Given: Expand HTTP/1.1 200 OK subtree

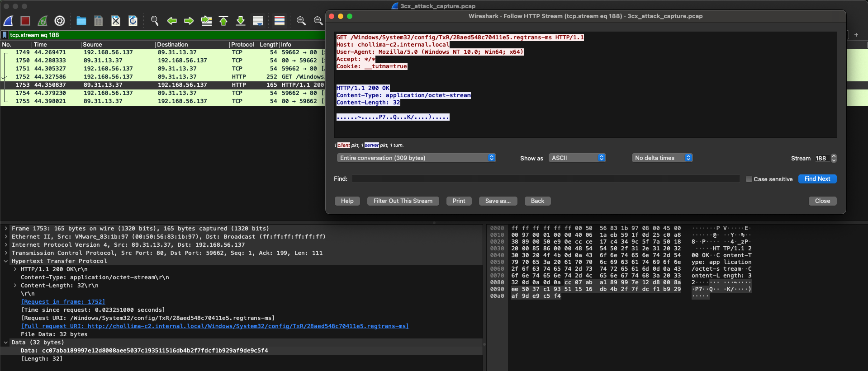Looking at the screenshot, I should pyautogui.click(x=15, y=269).
